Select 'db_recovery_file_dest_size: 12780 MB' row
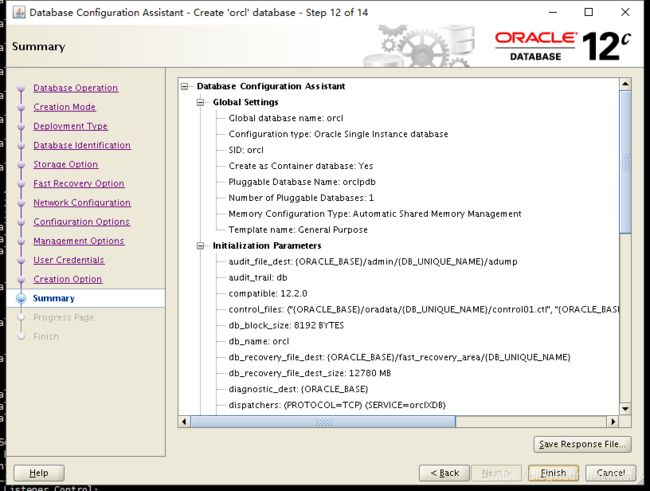 click(310, 373)
